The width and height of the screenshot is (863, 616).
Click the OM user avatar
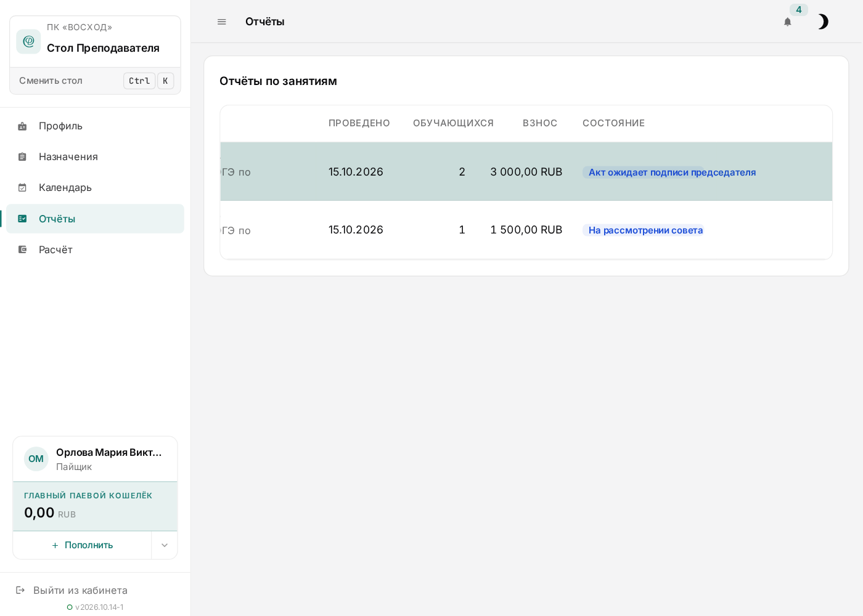[36, 459]
